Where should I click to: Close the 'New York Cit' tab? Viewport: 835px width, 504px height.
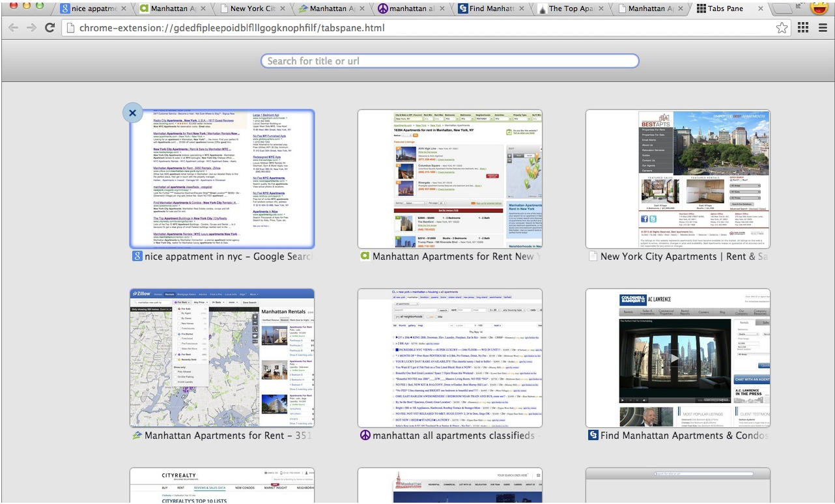[283, 9]
